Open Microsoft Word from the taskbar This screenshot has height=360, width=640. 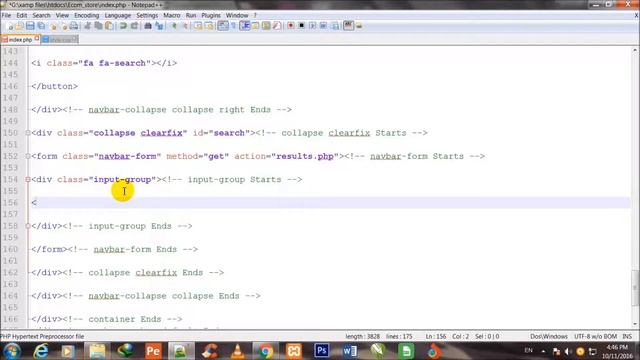350,351
